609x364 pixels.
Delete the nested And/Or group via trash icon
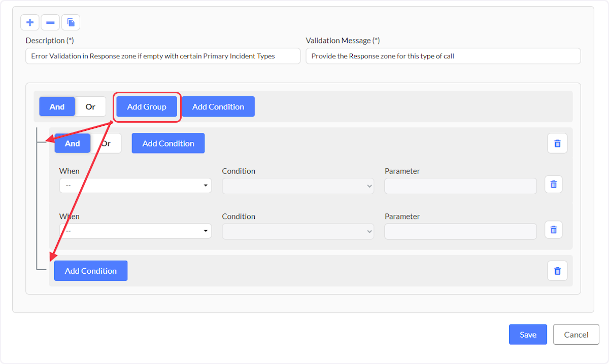click(x=557, y=143)
